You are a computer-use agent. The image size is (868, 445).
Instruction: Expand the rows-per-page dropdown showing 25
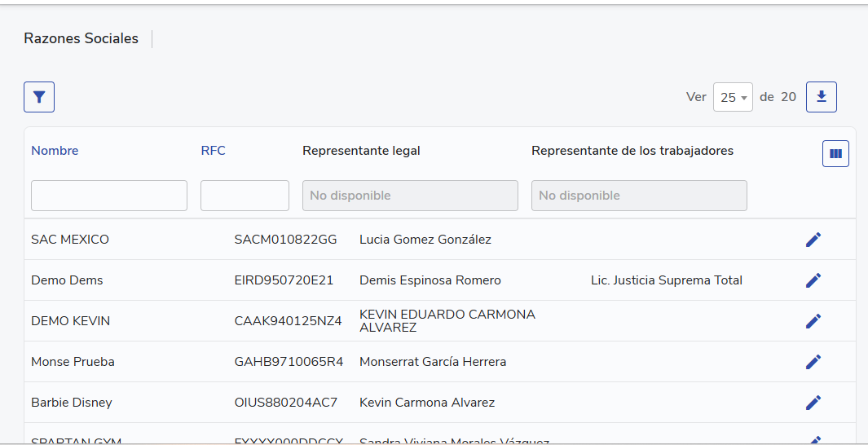click(733, 97)
